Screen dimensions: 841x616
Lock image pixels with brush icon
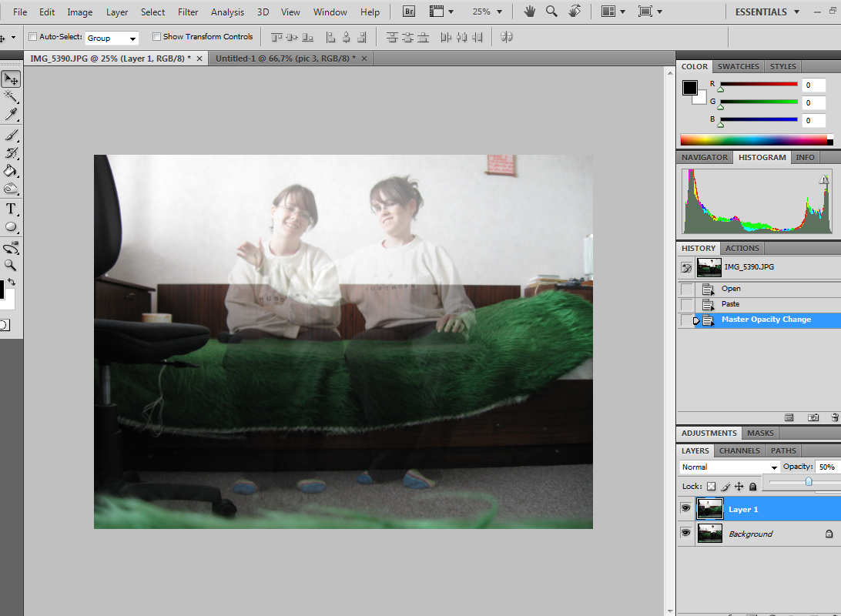tap(725, 487)
